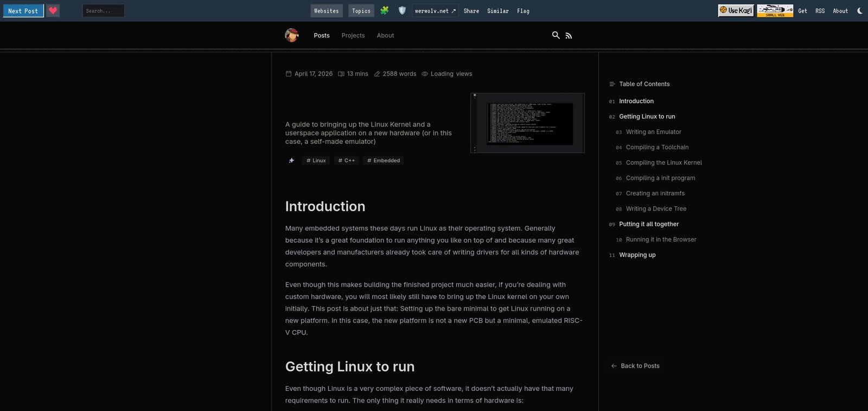The width and height of the screenshot is (868, 411).
Task: Open the Projects tab
Action: pos(353,36)
